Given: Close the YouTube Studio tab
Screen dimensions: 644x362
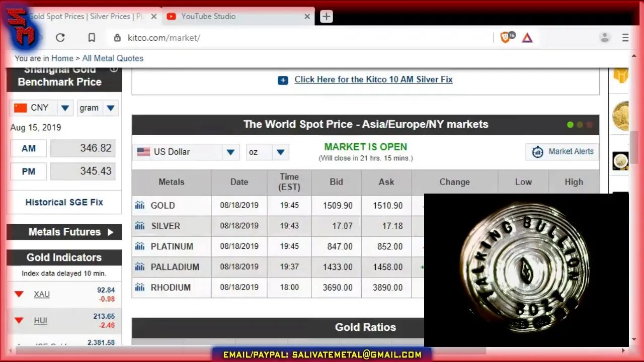Looking at the screenshot, I should tap(307, 17).
